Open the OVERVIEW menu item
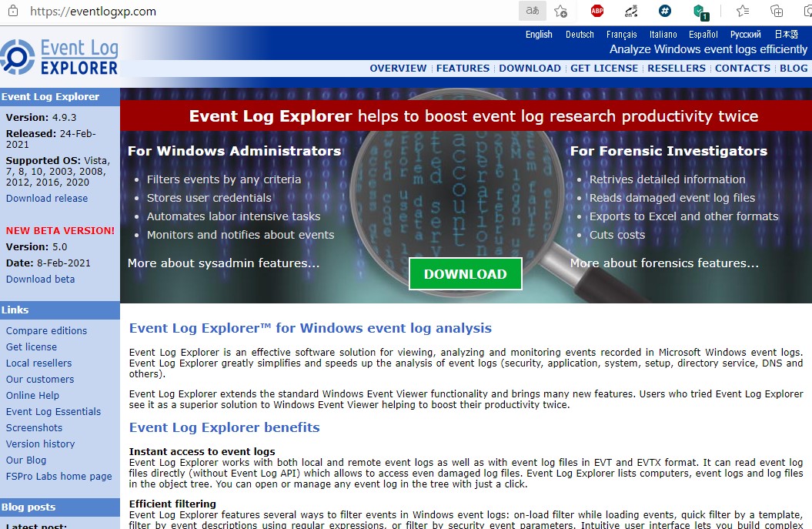The width and height of the screenshot is (812, 529). point(398,69)
